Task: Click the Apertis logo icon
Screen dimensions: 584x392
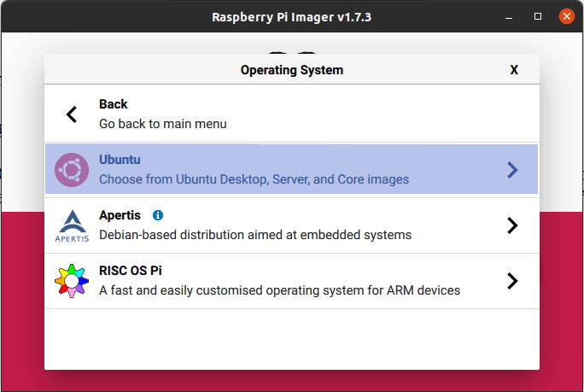Action: pos(72,225)
